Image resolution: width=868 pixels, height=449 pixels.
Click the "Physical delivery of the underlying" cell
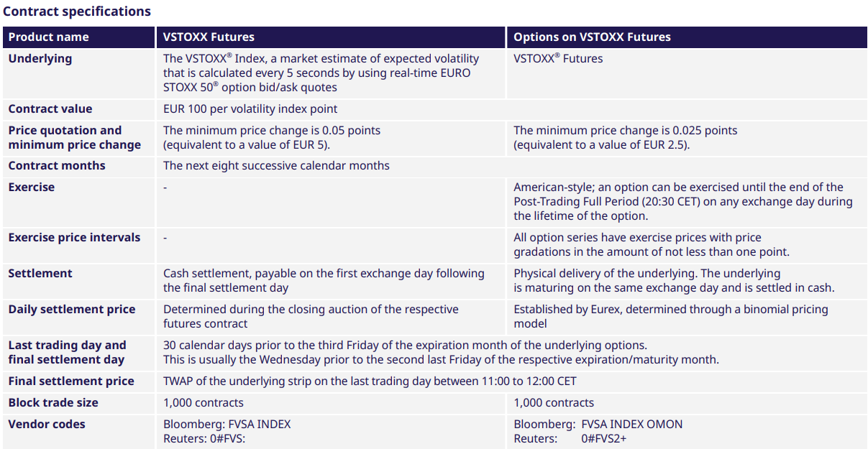[674, 280]
